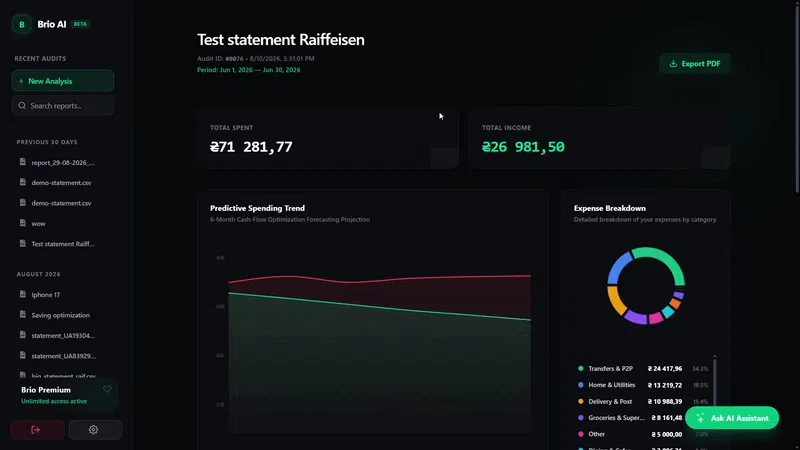Click file icon beside Test statement Raiff...
Viewport: 800px width, 450px height.
click(x=22, y=243)
